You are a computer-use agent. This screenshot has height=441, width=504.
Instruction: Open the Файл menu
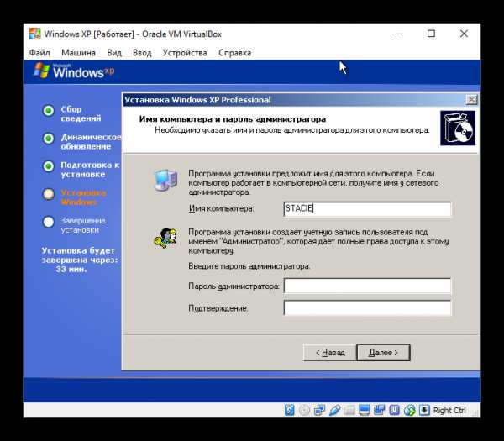point(39,53)
